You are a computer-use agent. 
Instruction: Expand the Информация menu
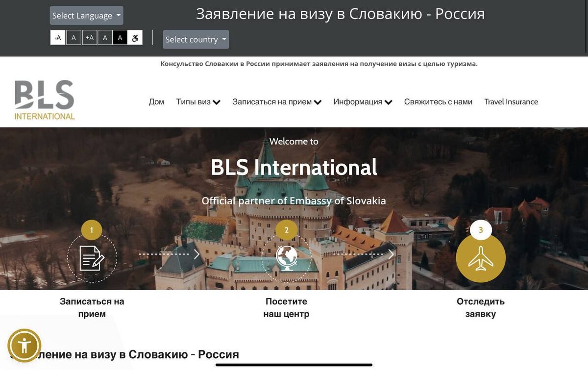coord(363,102)
